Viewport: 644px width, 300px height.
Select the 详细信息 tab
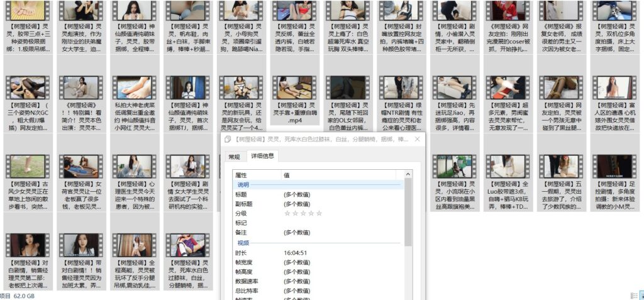262,156
